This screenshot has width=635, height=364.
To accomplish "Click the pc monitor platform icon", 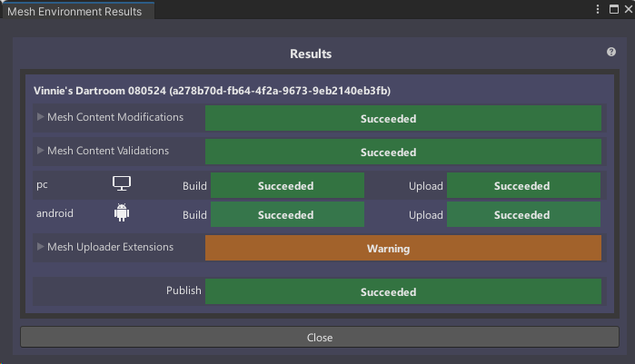I will pos(122,183).
